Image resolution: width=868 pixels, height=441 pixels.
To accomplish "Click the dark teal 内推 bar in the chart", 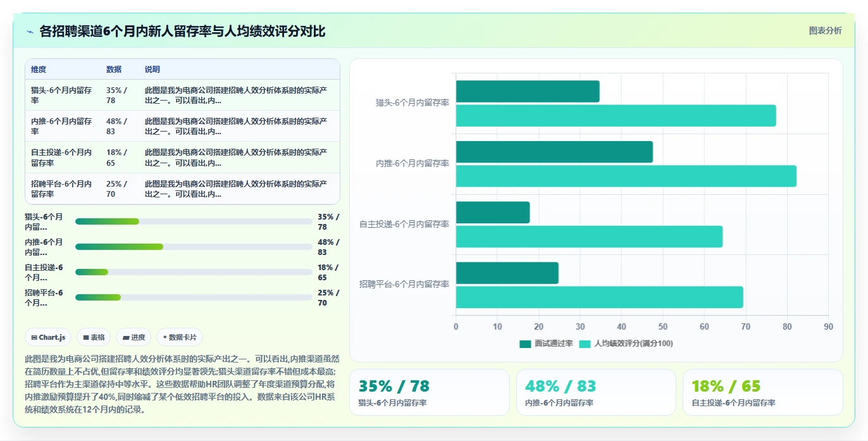I will 554,152.
